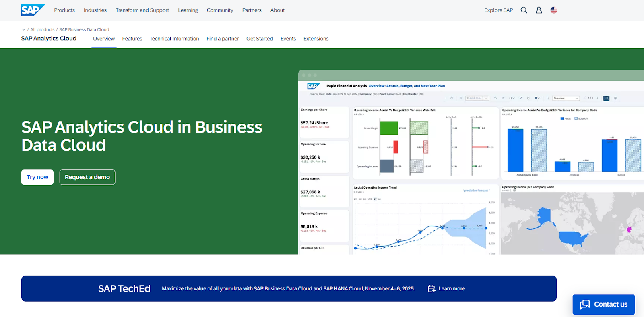Viewport: 644px width, 317px height.
Task: Click the hero heading "SAP Analytics Cloud in Business Data Cloud"
Action: tap(142, 136)
